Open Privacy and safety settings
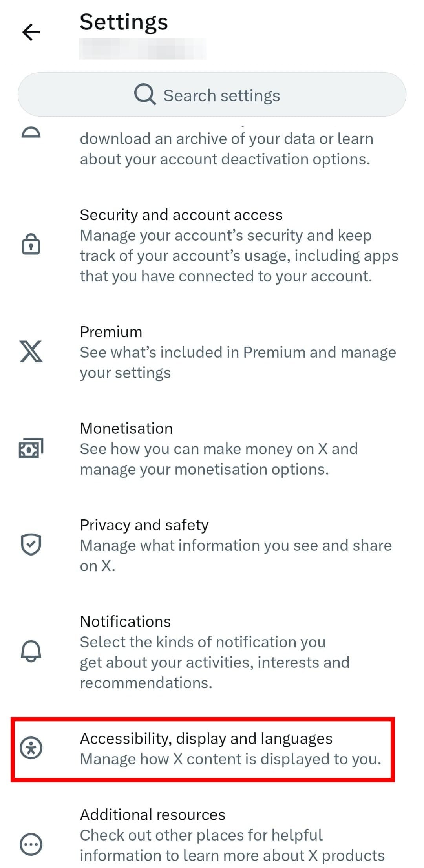Viewport: 424px width, 868px height. click(144, 525)
